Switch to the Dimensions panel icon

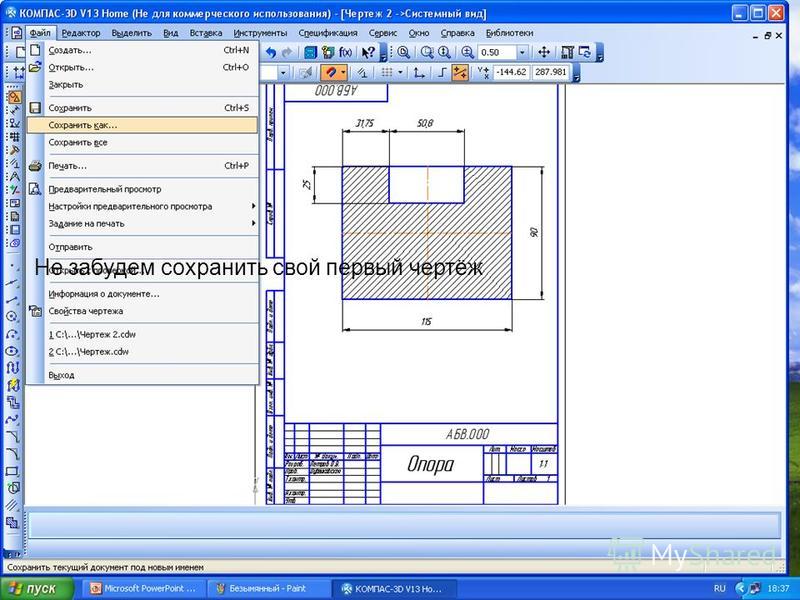[x=14, y=110]
